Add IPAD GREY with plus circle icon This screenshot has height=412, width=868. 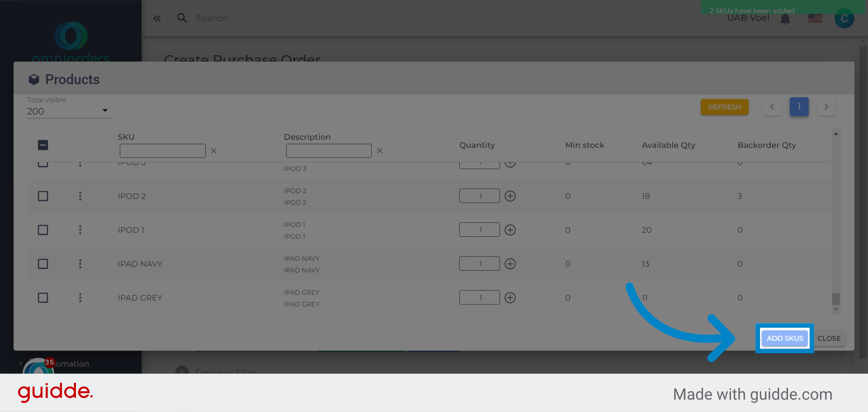pyautogui.click(x=510, y=298)
